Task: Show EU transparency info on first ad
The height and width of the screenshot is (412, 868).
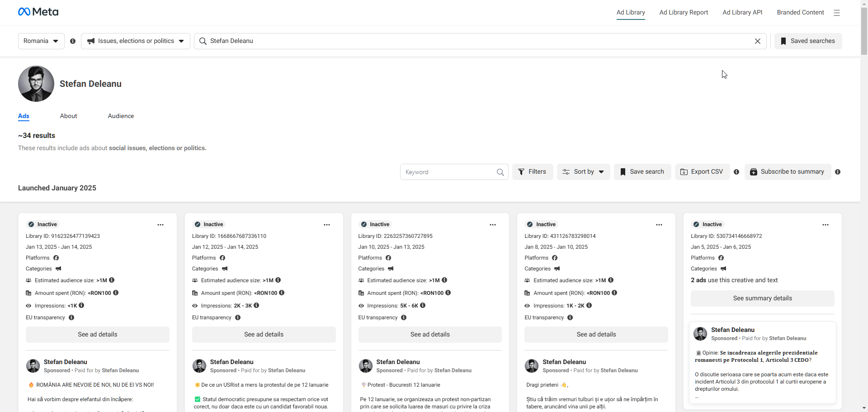Action: [x=71, y=317]
